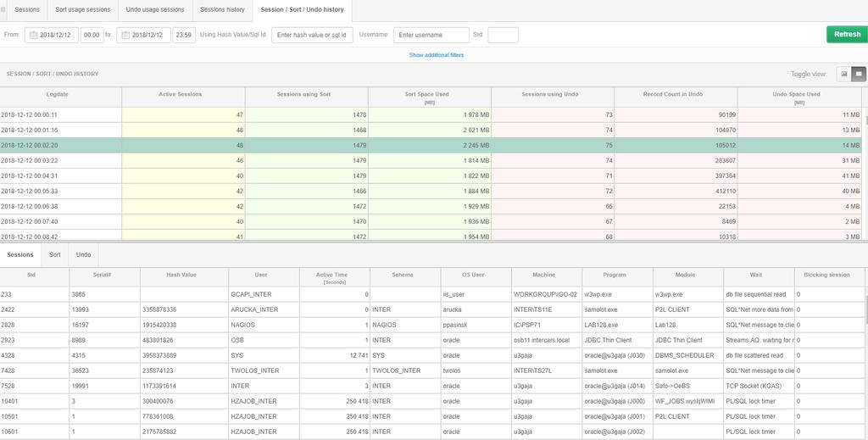Click the TCP Socket (KGAS) wait cell
868x440 pixels.
tap(759, 386)
